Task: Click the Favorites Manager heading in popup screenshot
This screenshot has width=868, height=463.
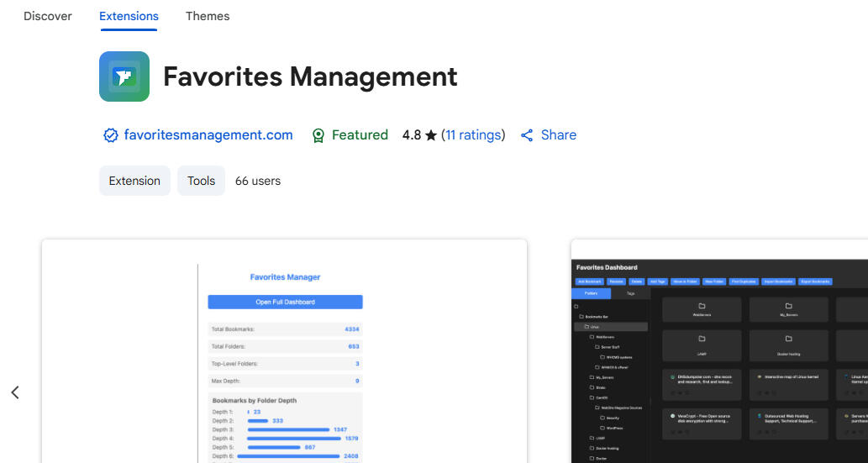Action: coord(285,277)
